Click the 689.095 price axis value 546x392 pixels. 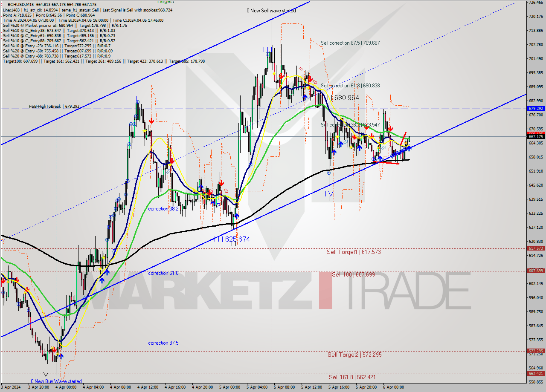pos(536,86)
